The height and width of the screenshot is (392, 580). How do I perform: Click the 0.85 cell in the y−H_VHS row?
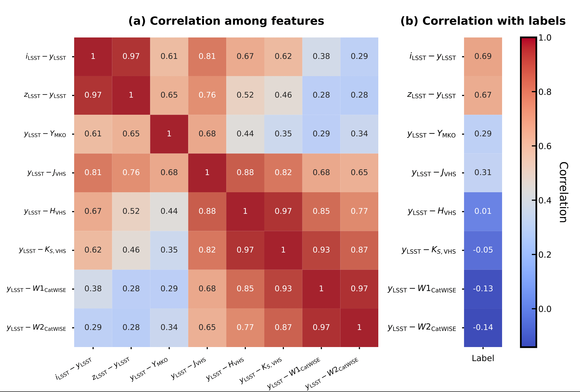click(321, 211)
